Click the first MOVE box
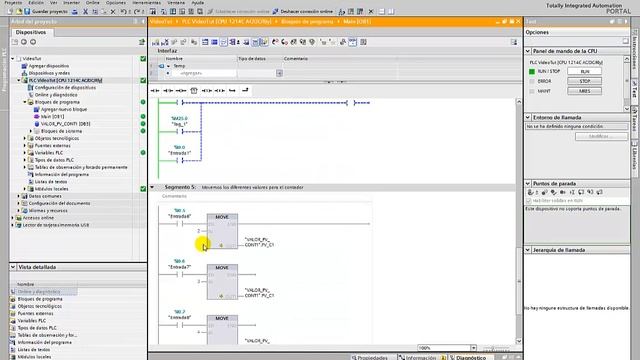The width and height of the screenshot is (640, 360). click(222, 231)
